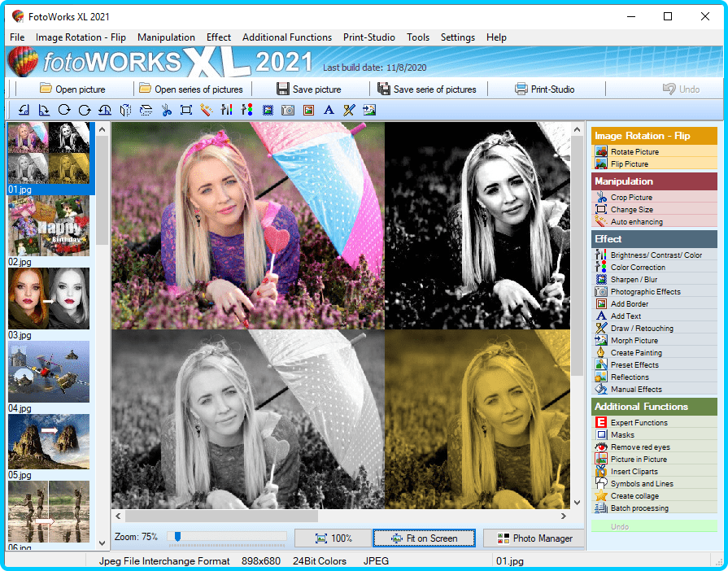Select Sharpen / Blur effect

point(634,280)
